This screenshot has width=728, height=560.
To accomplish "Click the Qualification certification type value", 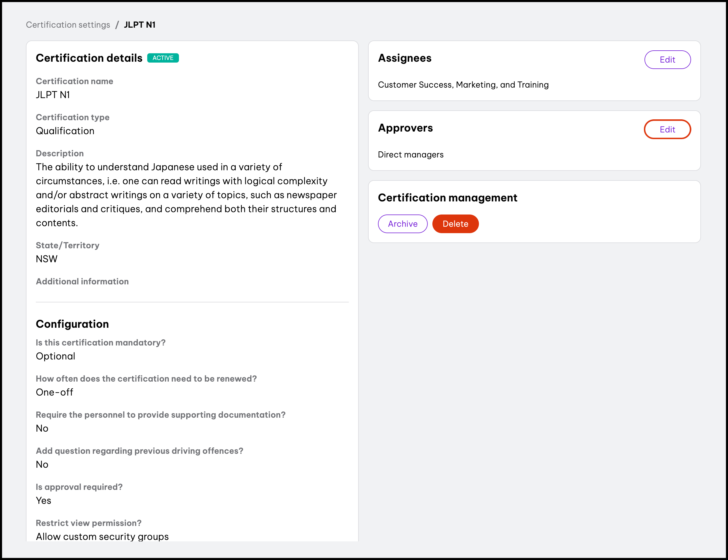I will [x=65, y=131].
